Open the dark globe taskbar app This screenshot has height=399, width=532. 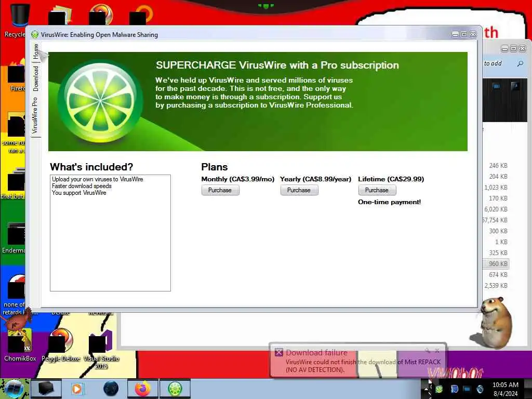111,389
